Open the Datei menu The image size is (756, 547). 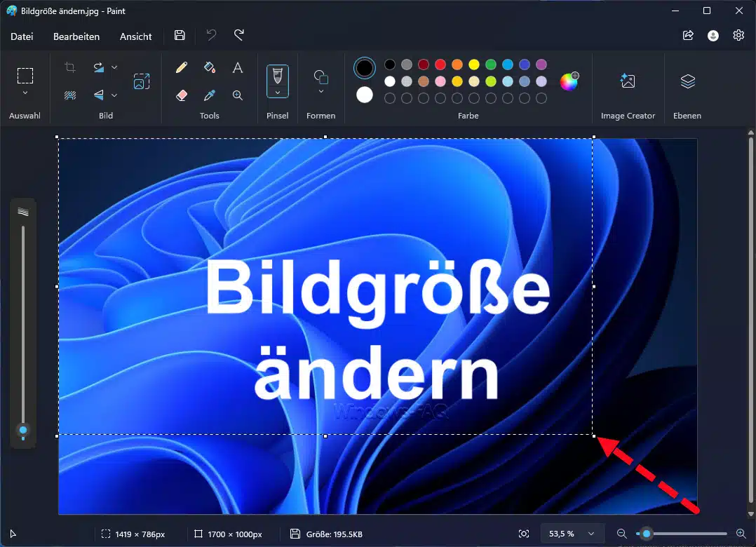coord(22,36)
